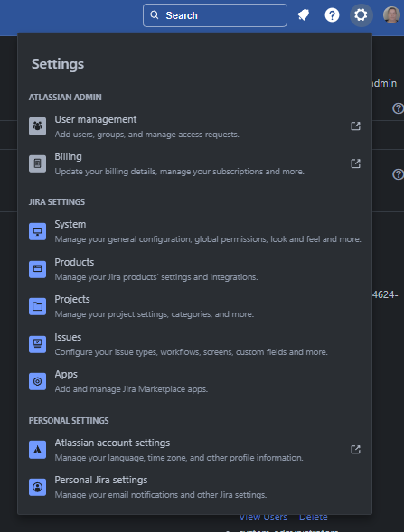Click text 'Manage your general configuration, global permissions'

click(162, 239)
